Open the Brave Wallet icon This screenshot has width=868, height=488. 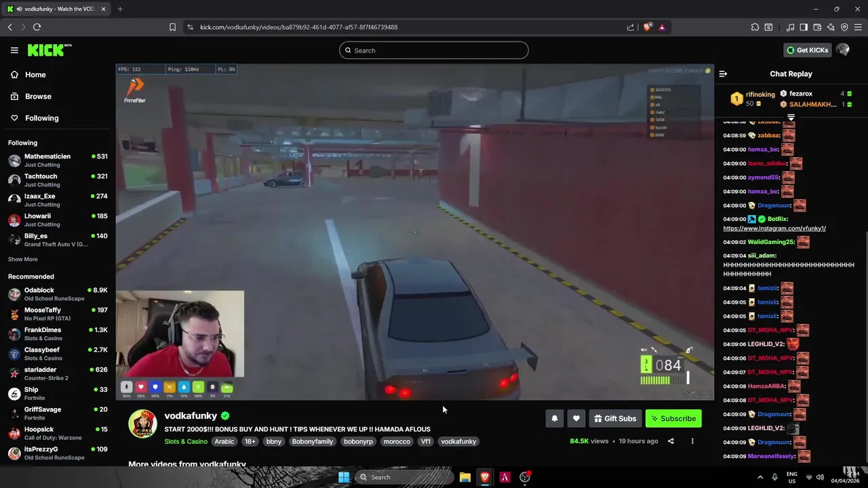tap(817, 27)
